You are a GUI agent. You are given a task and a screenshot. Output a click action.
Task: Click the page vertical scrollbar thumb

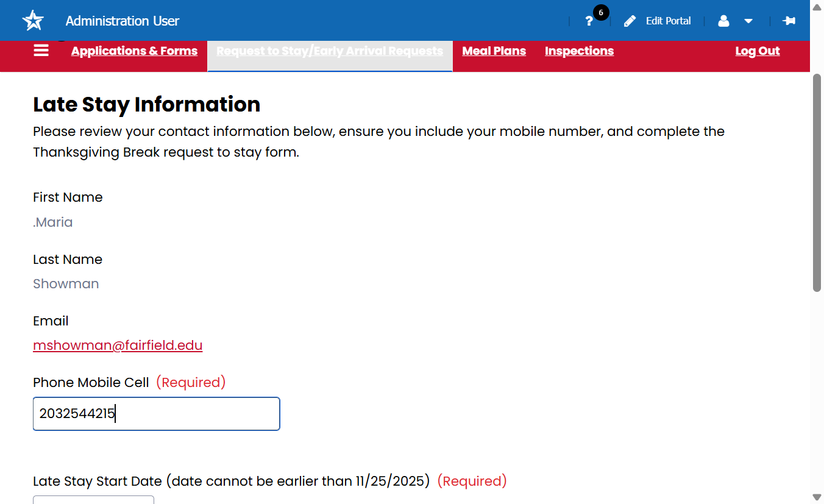[x=817, y=183]
